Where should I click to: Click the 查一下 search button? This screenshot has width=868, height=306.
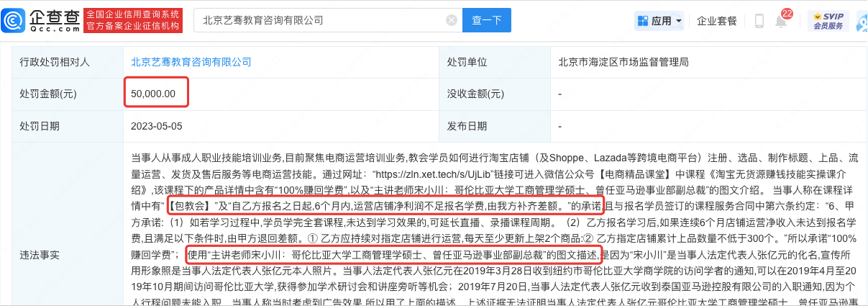[486, 21]
